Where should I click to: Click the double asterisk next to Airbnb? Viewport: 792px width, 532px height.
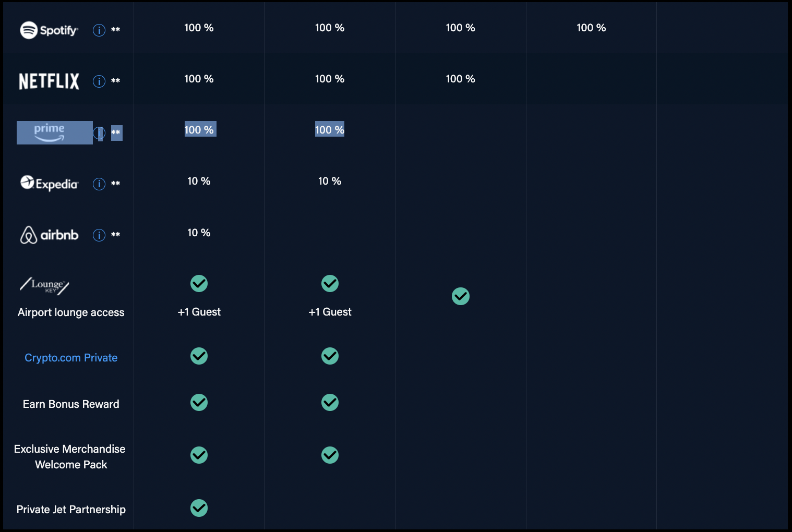(116, 235)
